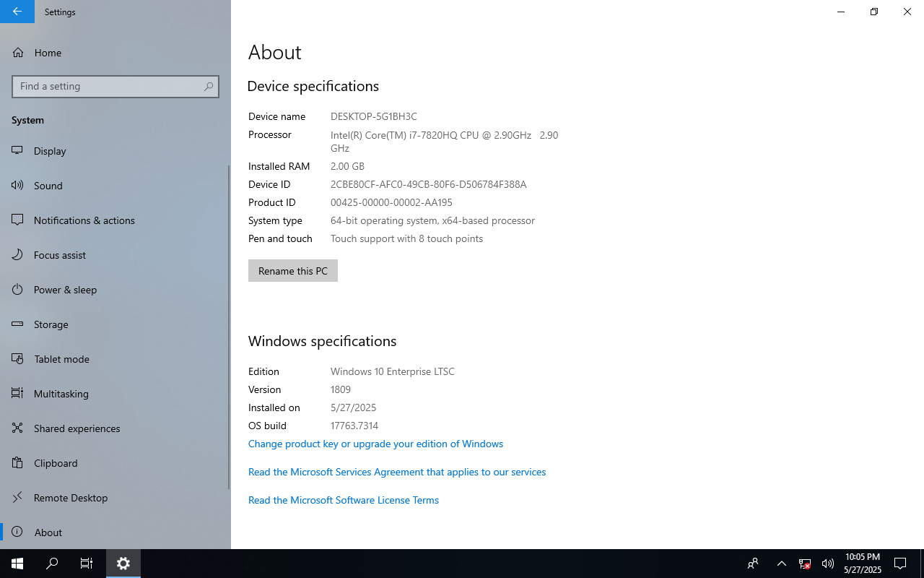Click the Home house icon
The image size is (924, 578).
coord(18,53)
